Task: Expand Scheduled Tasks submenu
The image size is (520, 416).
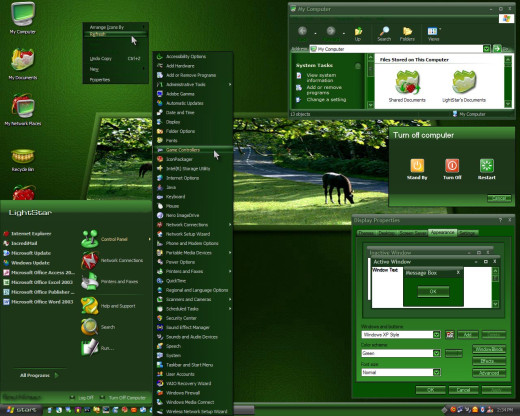Action: click(x=230, y=309)
